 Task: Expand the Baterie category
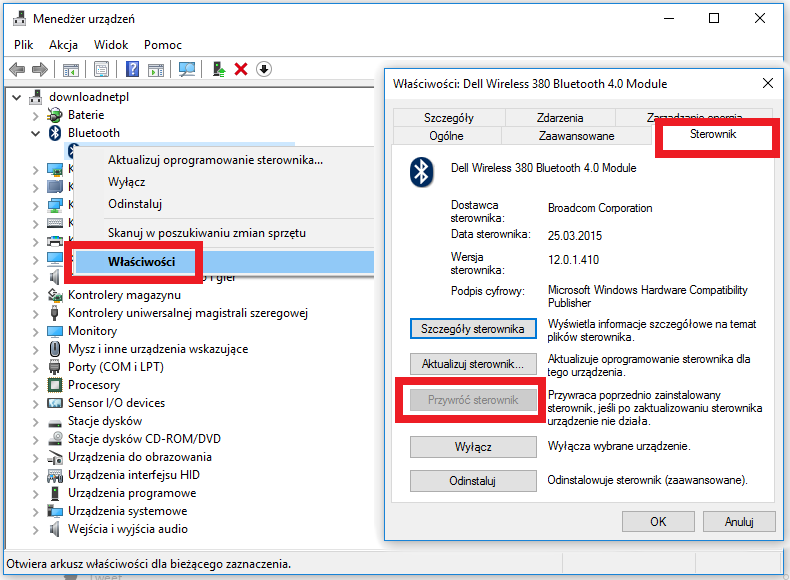(35, 115)
